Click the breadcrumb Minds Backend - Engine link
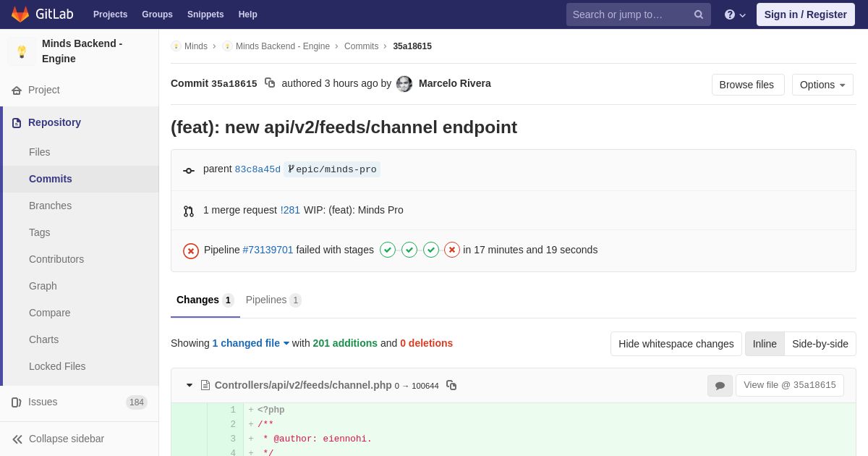The height and width of the screenshot is (456, 868). pos(283,46)
